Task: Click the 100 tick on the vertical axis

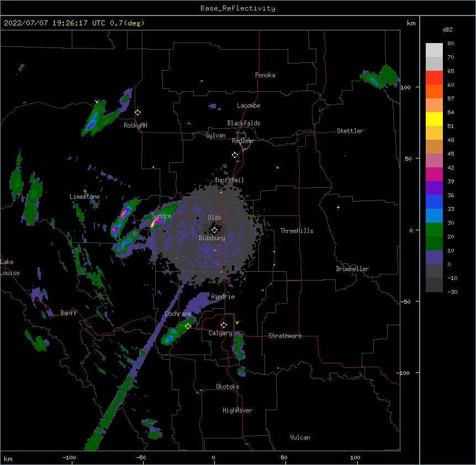Action: 405,87
